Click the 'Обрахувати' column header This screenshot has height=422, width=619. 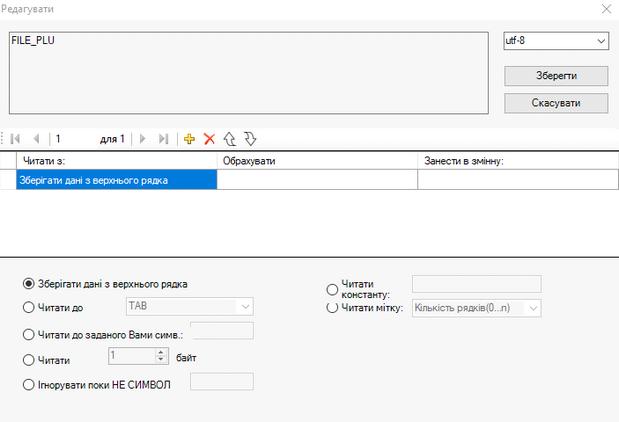pyautogui.click(x=317, y=160)
